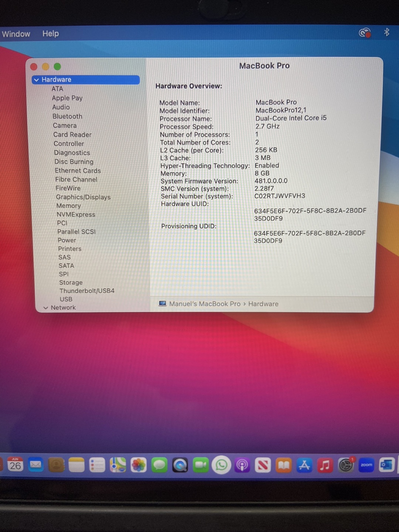Select SAS in the sidebar
The image size is (399, 532).
point(64,257)
